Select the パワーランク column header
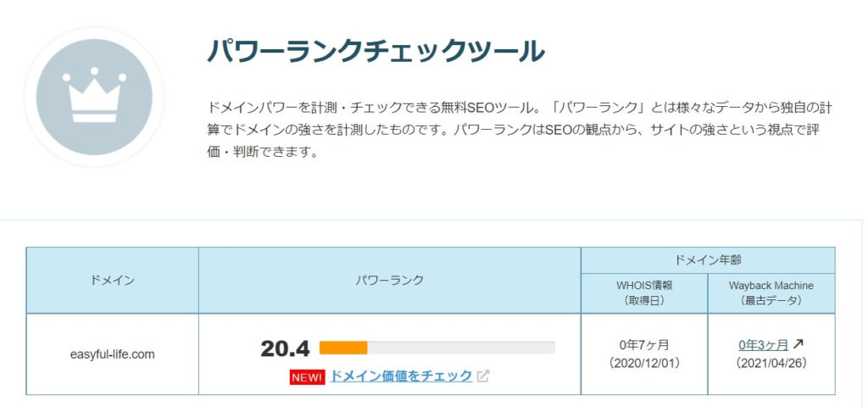Viewport: 868px width, 407px height. (389, 280)
